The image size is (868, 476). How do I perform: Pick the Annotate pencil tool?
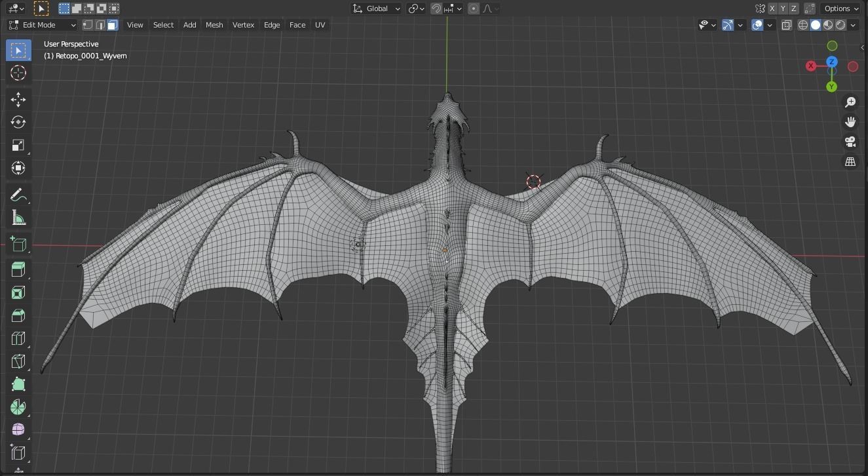(x=18, y=195)
